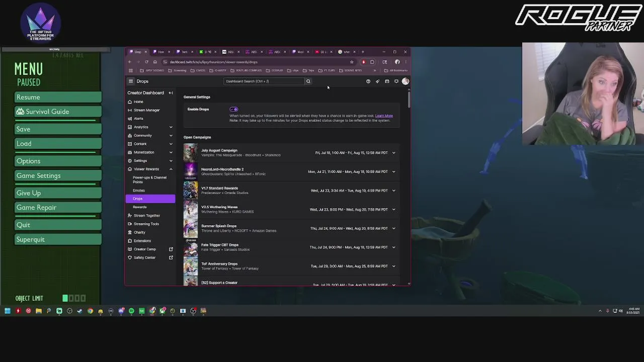Click the browser reload button
The height and width of the screenshot is (362, 644).
point(146,62)
